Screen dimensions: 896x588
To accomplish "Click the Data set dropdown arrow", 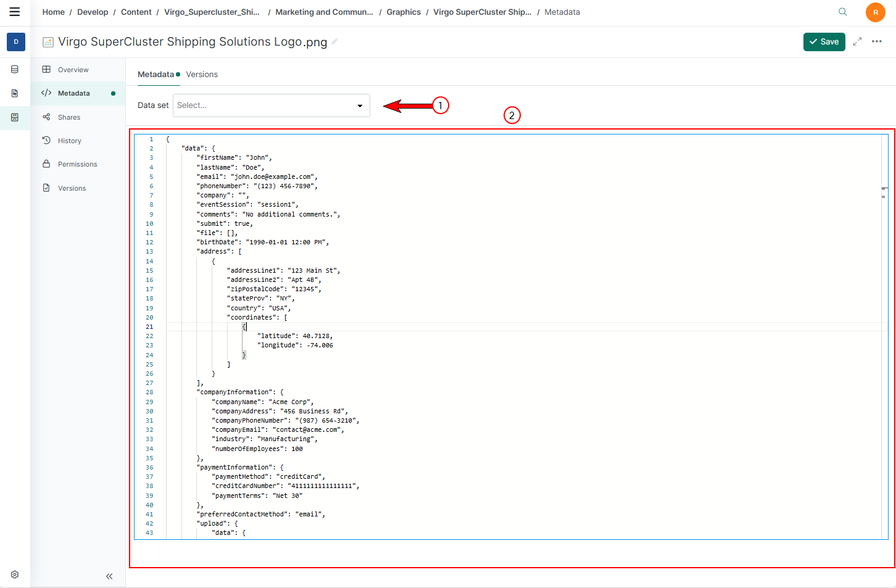I will point(360,106).
